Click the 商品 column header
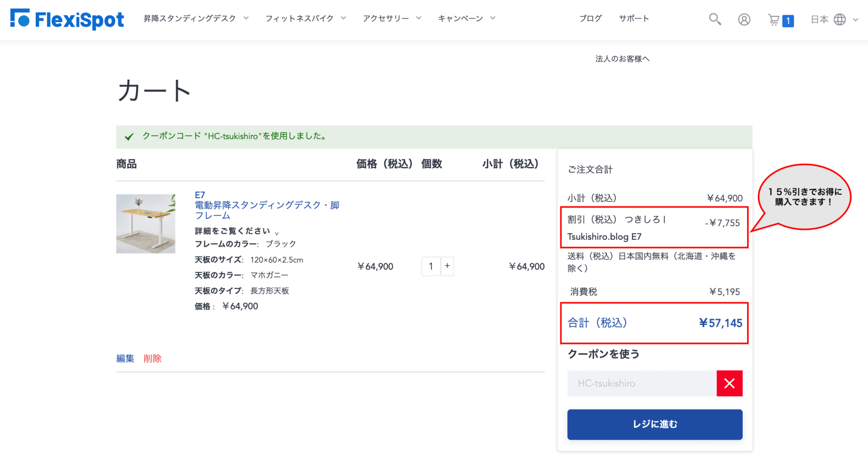868x462 pixels. pyautogui.click(x=127, y=164)
